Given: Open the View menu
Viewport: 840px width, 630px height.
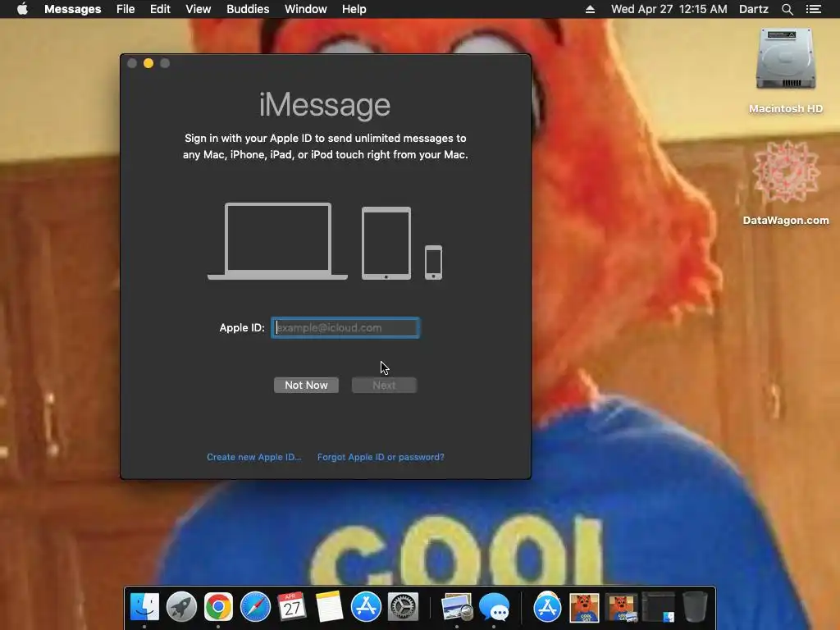Looking at the screenshot, I should point(199,9).
